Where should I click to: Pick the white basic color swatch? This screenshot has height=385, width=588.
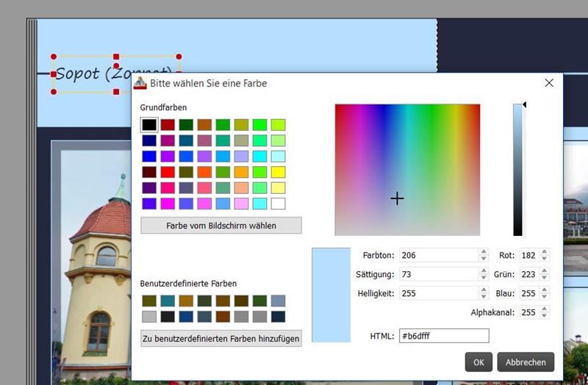tap(278, 204)
